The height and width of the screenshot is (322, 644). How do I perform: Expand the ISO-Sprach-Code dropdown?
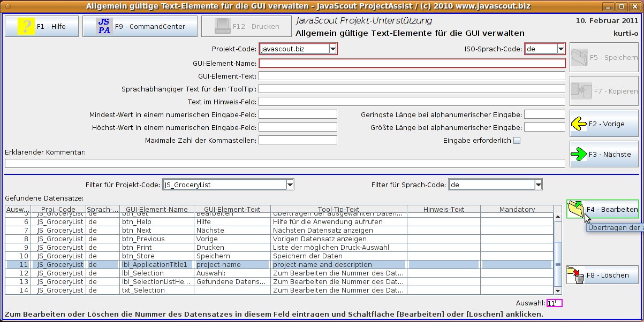point(560,49)
